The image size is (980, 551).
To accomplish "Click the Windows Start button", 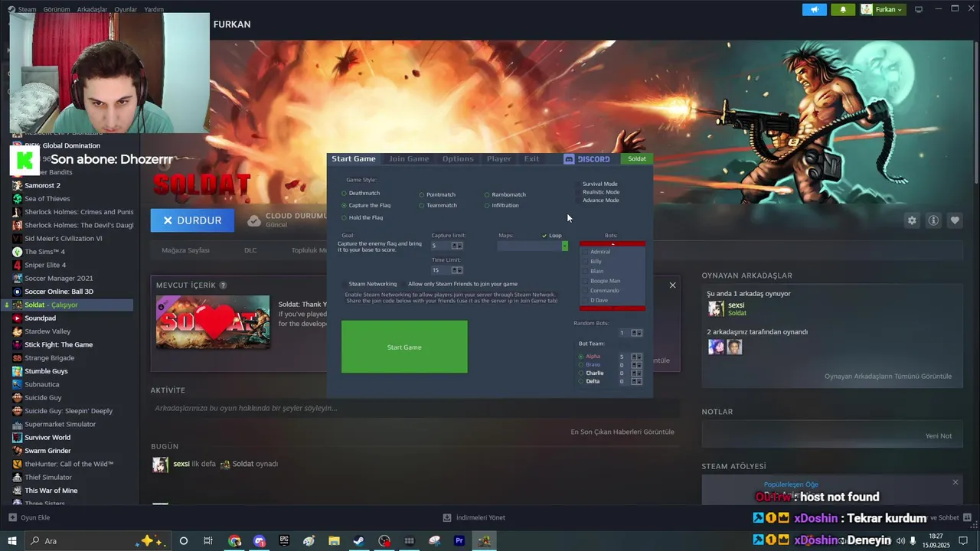I will pos(11,541).
